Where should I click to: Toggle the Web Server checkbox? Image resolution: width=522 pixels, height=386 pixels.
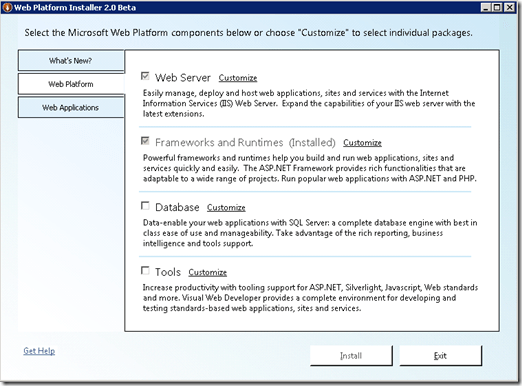click(145, 76)
